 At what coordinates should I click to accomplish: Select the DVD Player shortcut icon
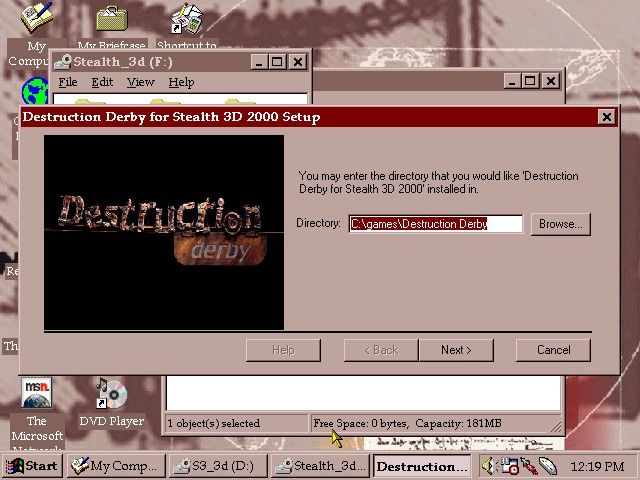(111, 393)
